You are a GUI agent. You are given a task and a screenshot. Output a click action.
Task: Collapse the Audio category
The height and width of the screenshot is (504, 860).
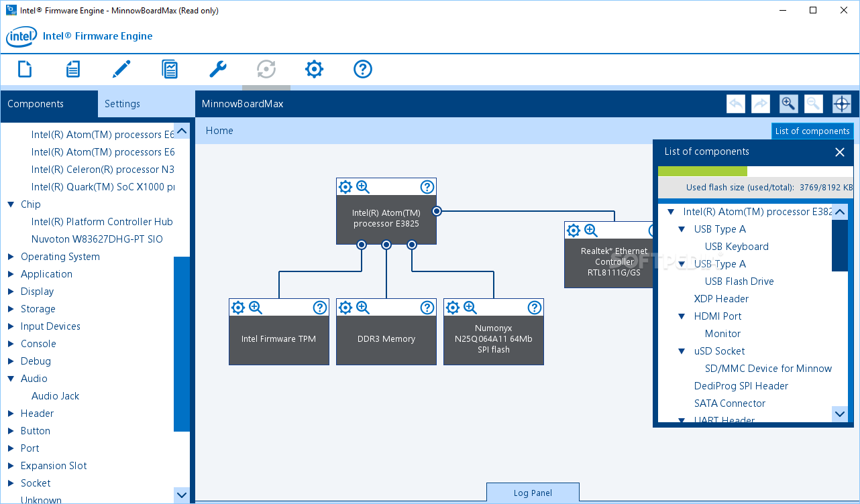pyautogui.click(x=11, y=379)
